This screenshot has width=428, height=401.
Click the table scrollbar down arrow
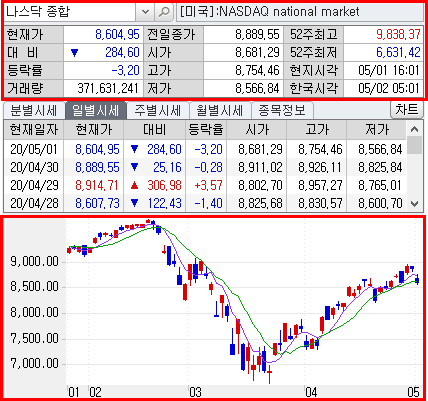(415, 203)
